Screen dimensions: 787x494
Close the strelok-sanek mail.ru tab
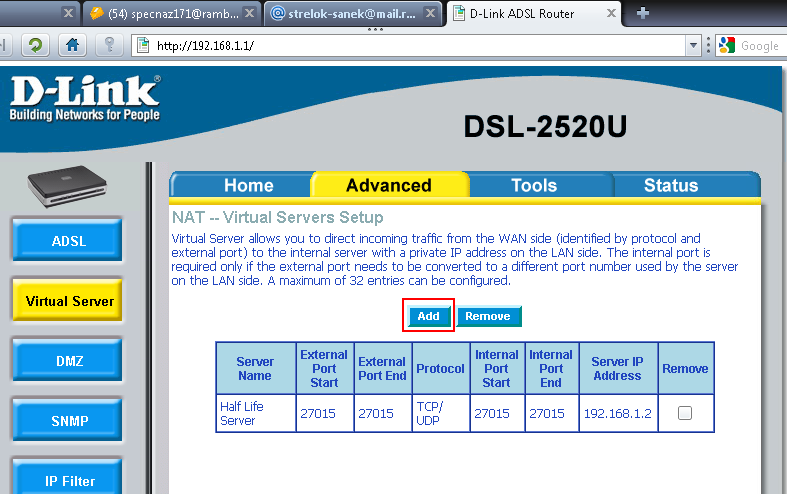click(x=428, y=14)
